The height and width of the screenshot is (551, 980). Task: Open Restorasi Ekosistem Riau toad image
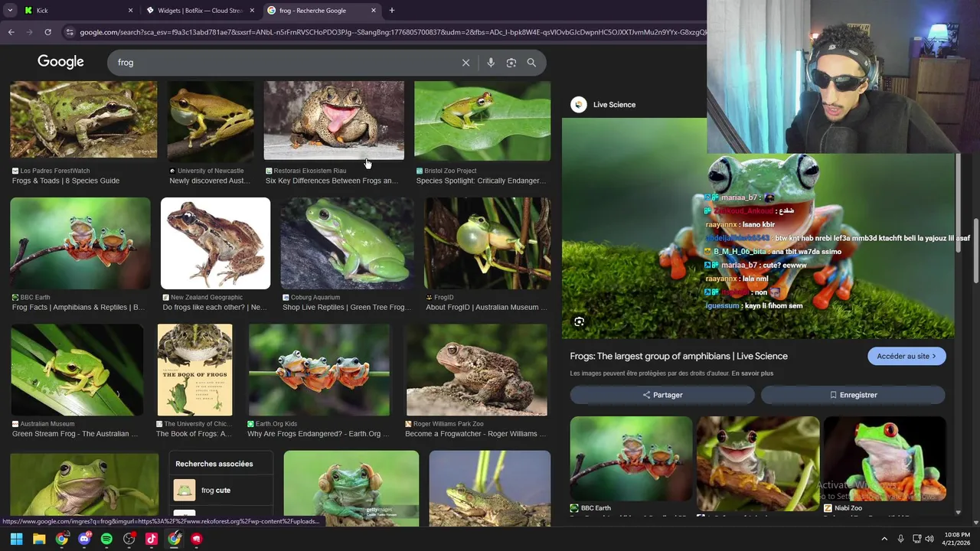tap(334, 120)
